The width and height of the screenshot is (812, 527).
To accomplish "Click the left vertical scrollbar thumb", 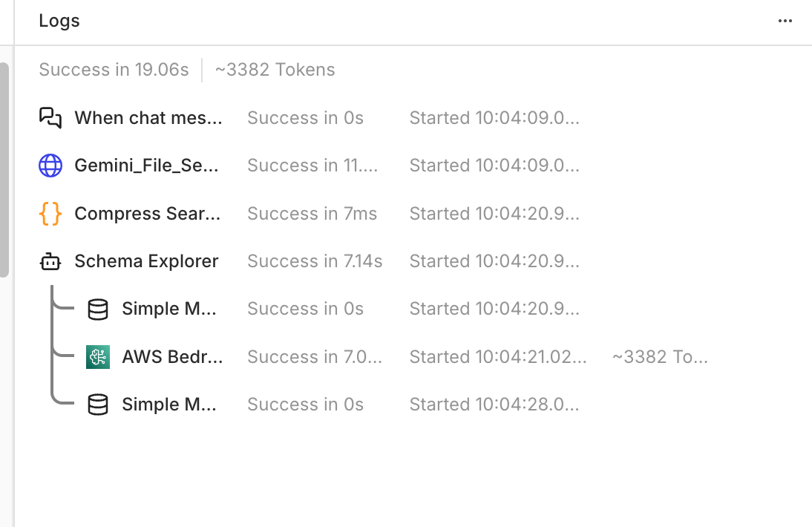I will 4,169.
